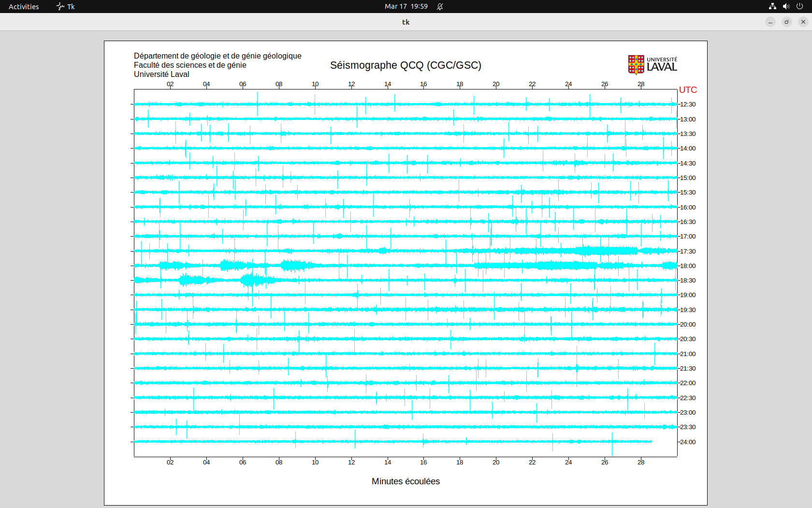Minimize the tk window
The image size is (812, 508).
pyautogui.click(x=770, y=22)
